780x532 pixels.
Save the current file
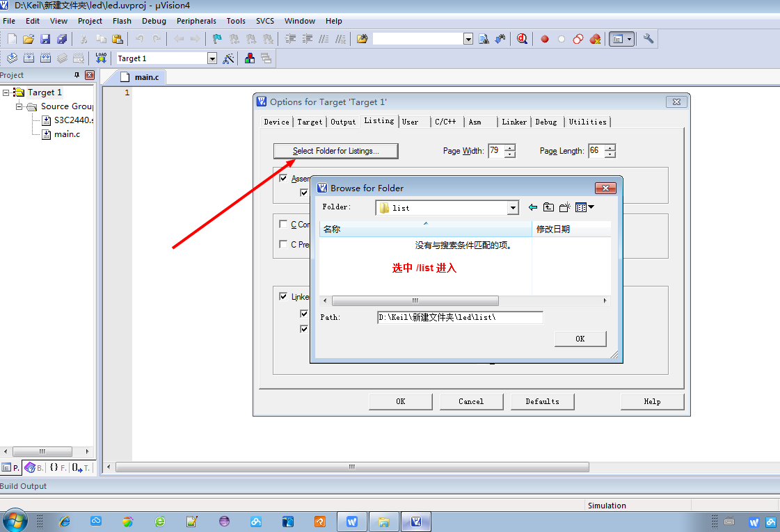pyautogui.click(x=45, y=39)
